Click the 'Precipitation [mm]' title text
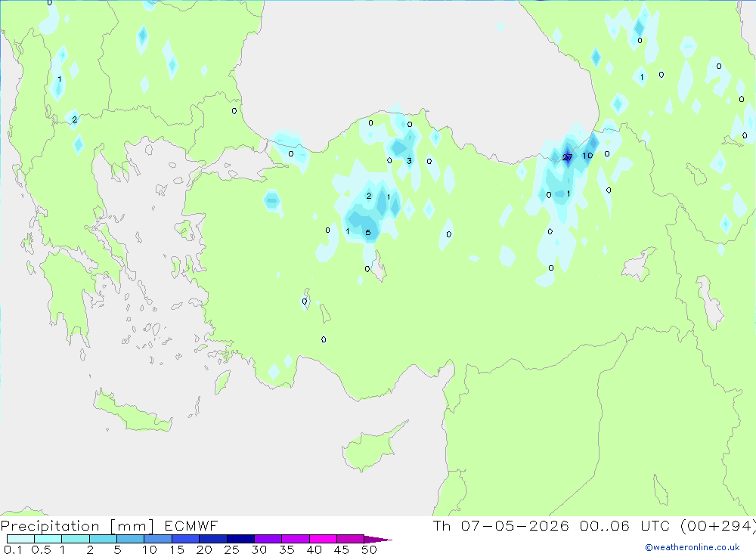This screenshot has height=554, width=756. pos(77,525)
